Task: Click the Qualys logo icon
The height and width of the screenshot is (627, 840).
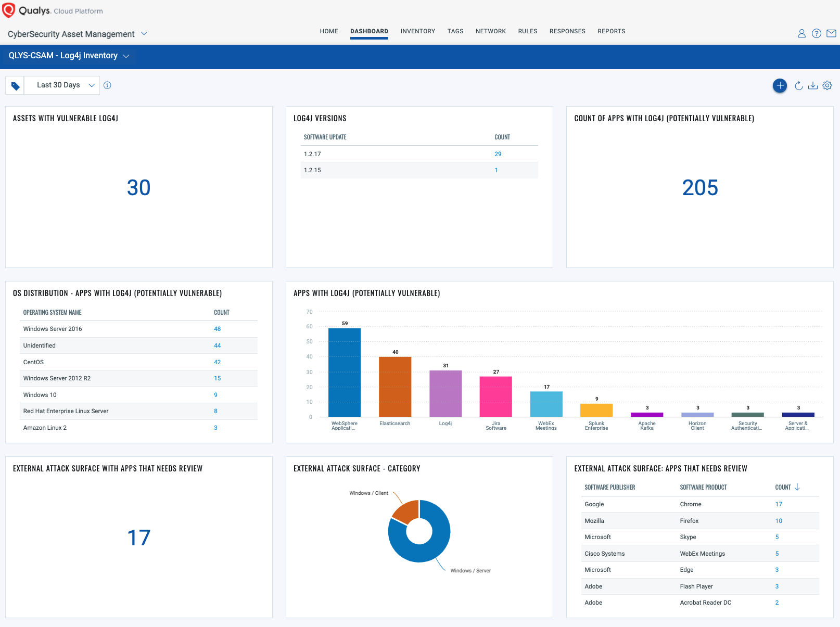Action: point(9,10)
